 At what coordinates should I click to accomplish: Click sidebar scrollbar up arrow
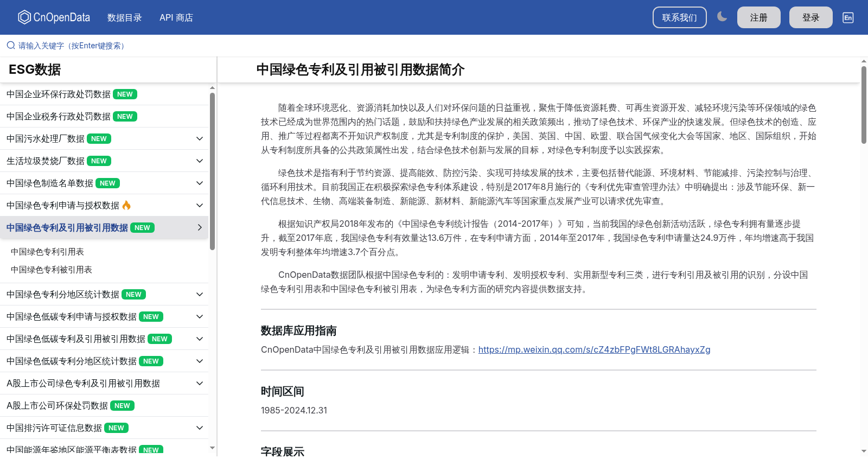212,87
